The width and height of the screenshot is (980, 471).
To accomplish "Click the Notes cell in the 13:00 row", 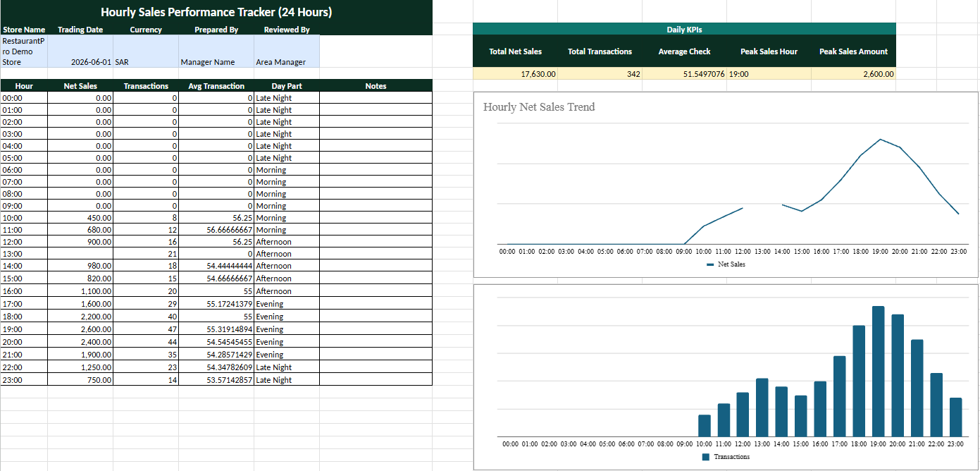I will coord(376,254).
